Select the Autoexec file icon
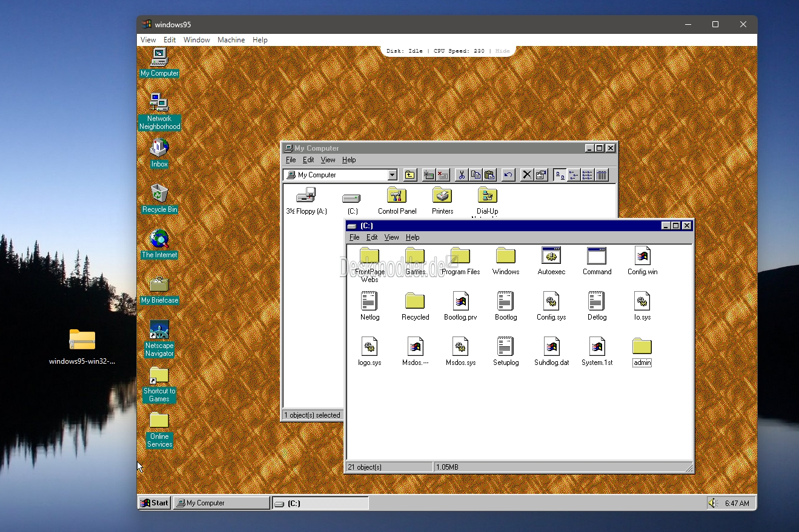This screenshot has width=799, height=532. pyautogui.click(x=551, y=261)
